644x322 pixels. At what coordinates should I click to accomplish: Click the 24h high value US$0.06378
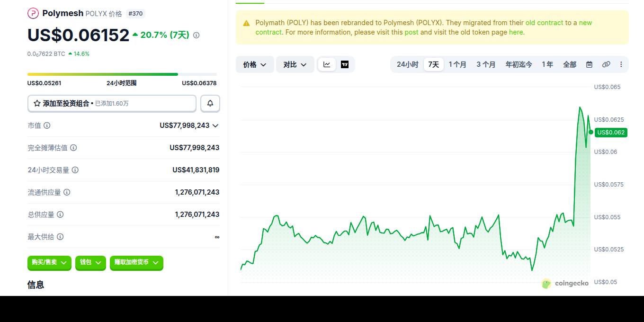[x=199, y=83]
